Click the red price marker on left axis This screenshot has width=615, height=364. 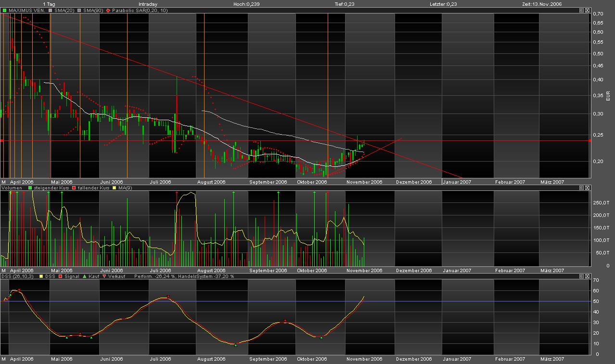pyautogui.click(x=1, y=140)
